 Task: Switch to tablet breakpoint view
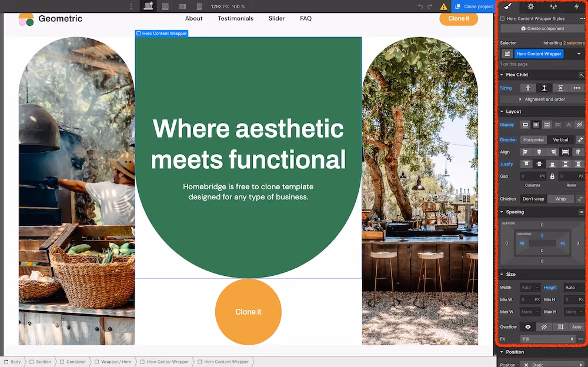[165, 6]
